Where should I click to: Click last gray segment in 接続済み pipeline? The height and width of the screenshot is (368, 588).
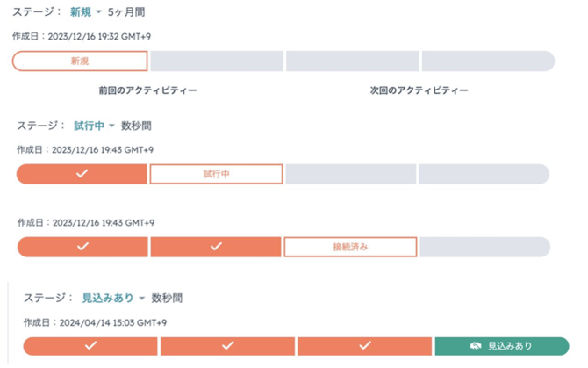pos(484,247)
